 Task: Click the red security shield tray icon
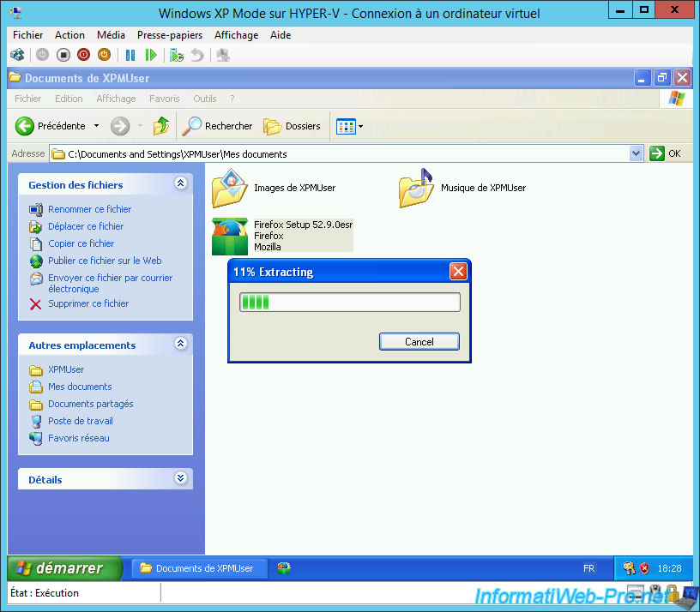pos(644,568)
